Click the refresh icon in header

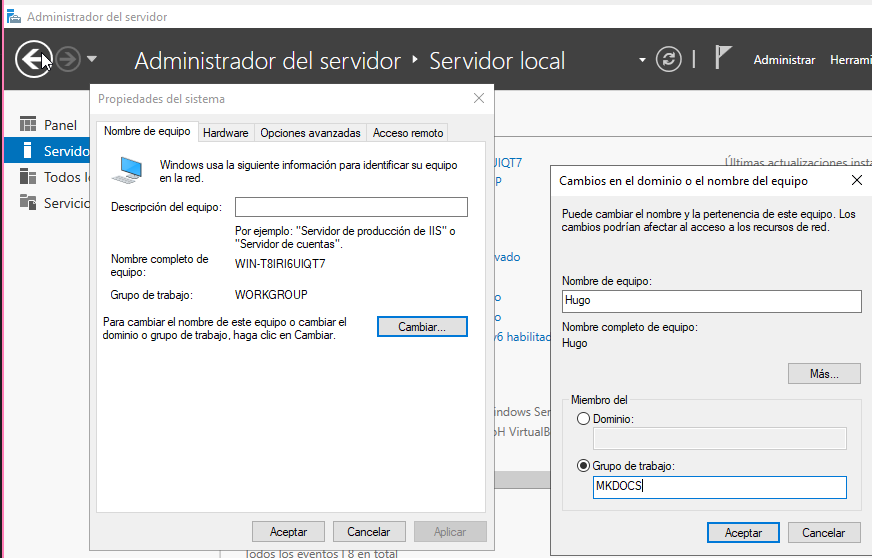(x=668, y=60)
